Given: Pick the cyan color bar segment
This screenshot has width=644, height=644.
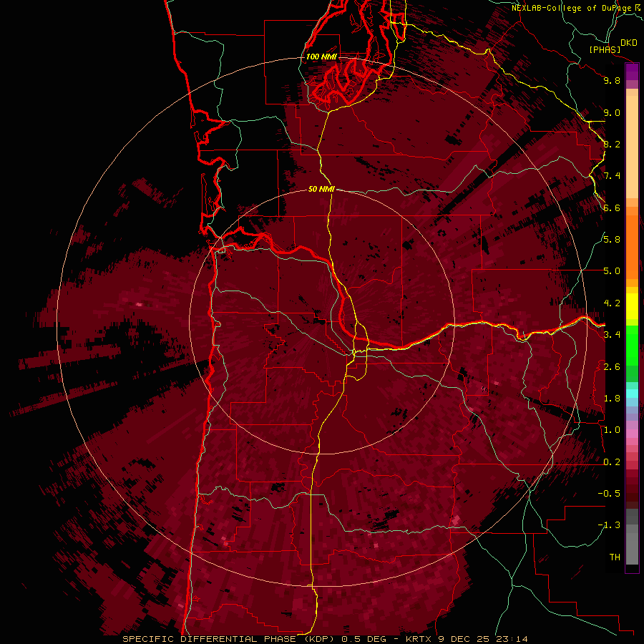Looking at the screenshot, I should 632,394.
